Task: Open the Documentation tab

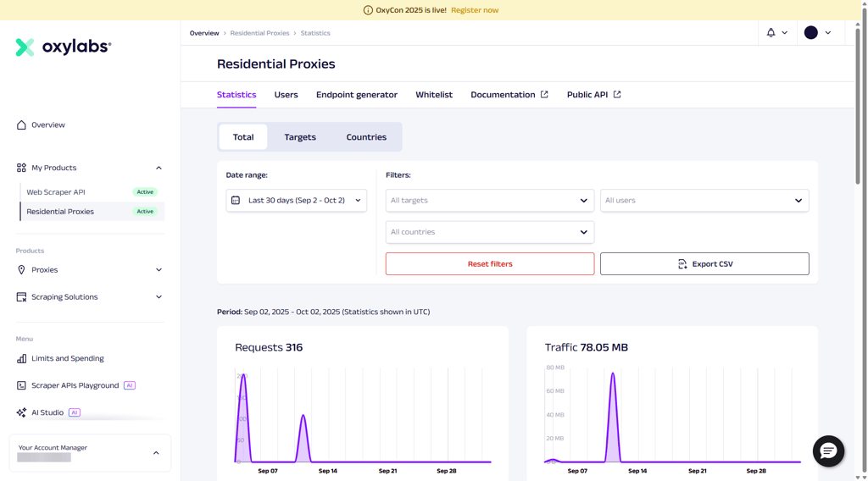Action: [x=509, y=95]
